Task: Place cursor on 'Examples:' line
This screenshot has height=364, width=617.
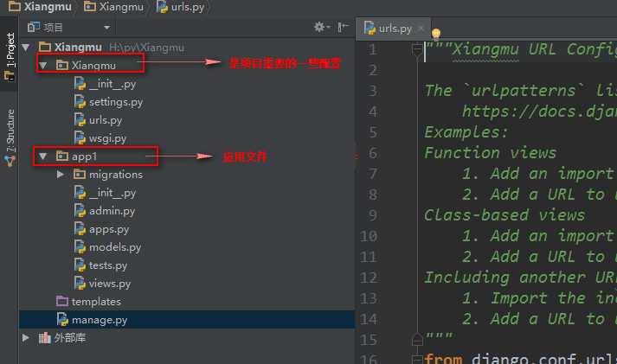Action: point(466,131)
